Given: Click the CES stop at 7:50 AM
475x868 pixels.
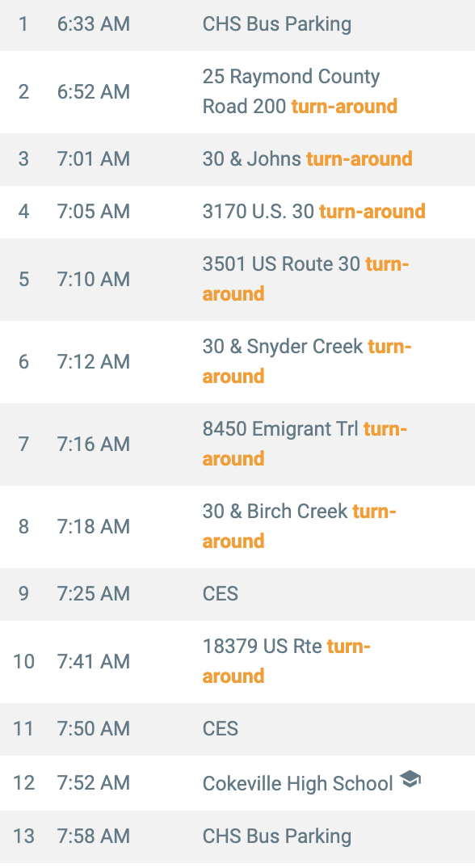Looking at the screenshot, I should [237, 729].
